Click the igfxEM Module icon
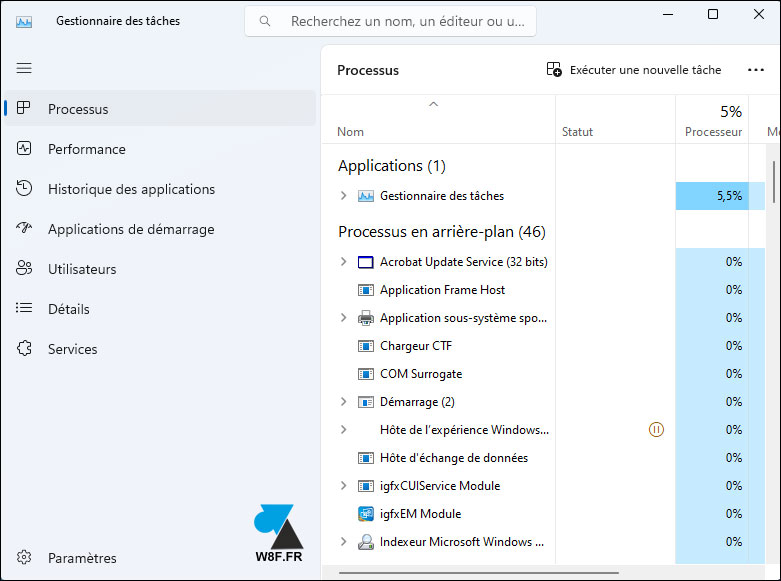 (366, 513)
